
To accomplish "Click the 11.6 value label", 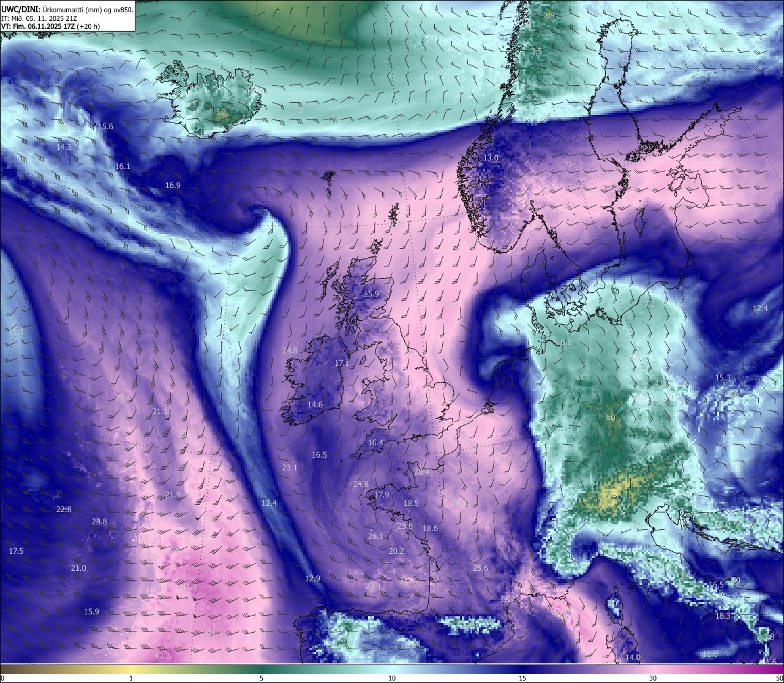I will click(709, 654).
